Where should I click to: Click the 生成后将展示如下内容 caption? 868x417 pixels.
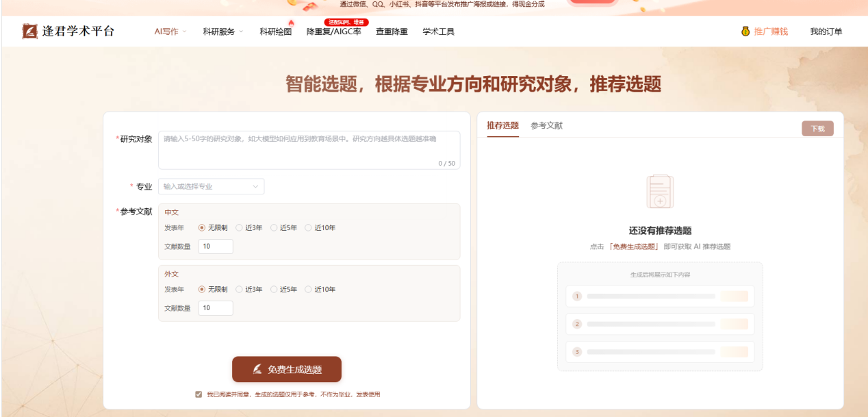[x=660, y=275]
